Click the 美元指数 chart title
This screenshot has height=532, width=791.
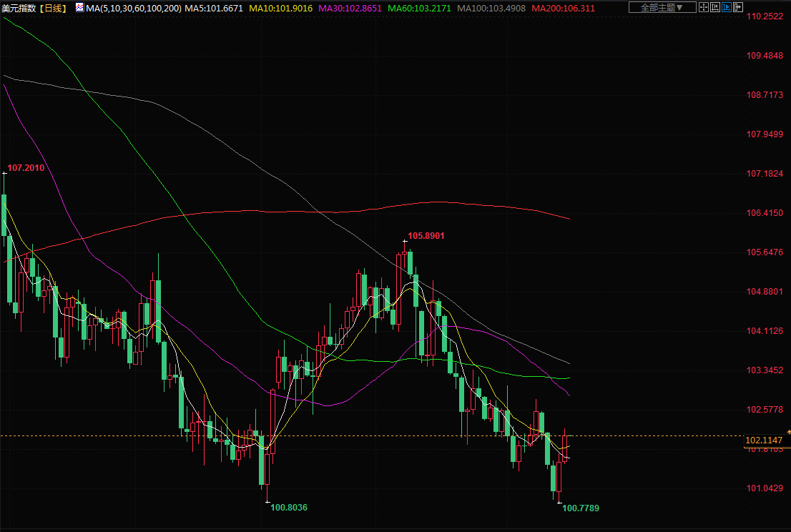click(x=18, y=8)
